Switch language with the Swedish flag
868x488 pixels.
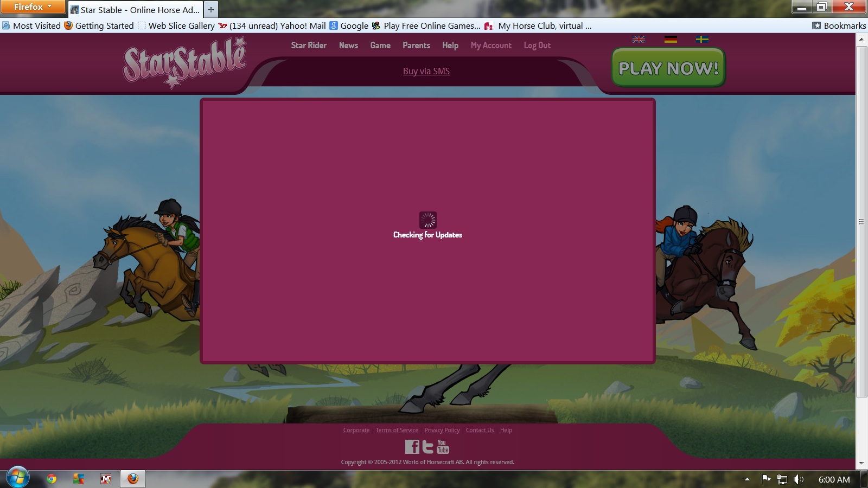tap(702, 39)
